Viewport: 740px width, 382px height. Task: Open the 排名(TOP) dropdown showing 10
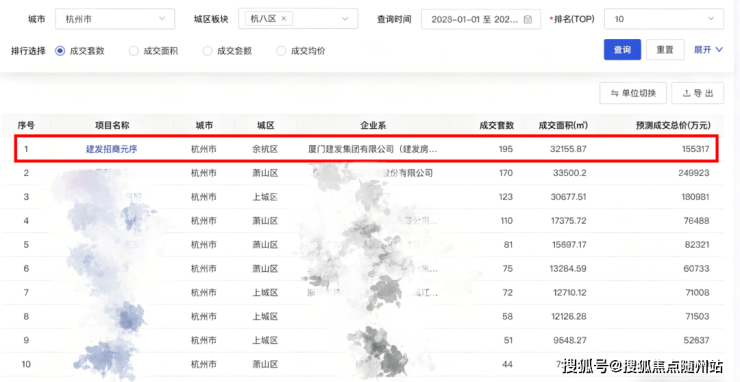click(664, 19)
